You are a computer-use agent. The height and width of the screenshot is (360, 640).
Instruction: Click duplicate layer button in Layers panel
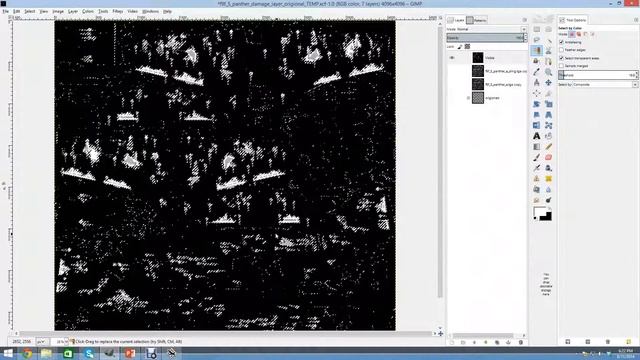tap(497, 342)
